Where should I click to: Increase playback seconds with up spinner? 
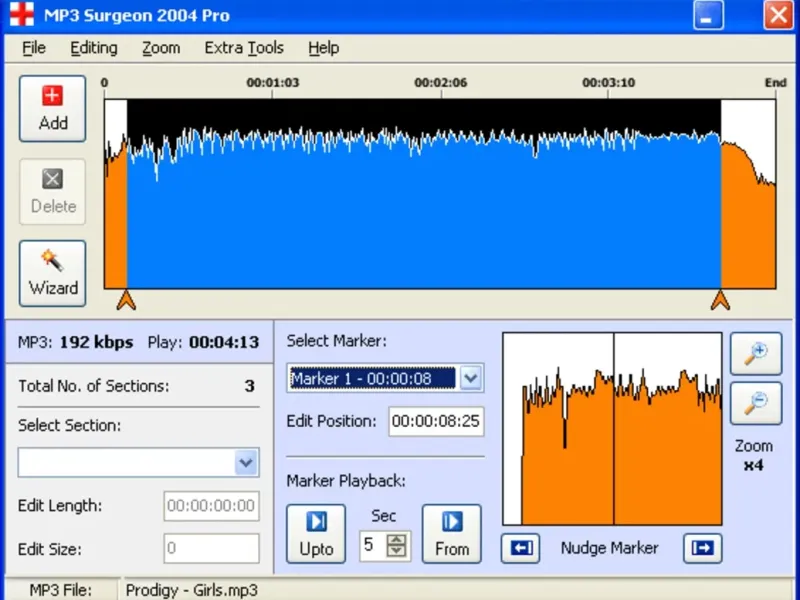point(396,539)
